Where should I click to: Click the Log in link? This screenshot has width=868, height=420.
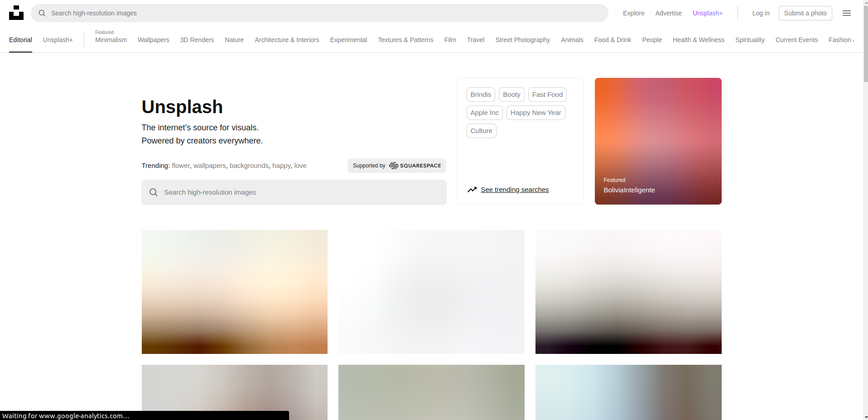760,13
